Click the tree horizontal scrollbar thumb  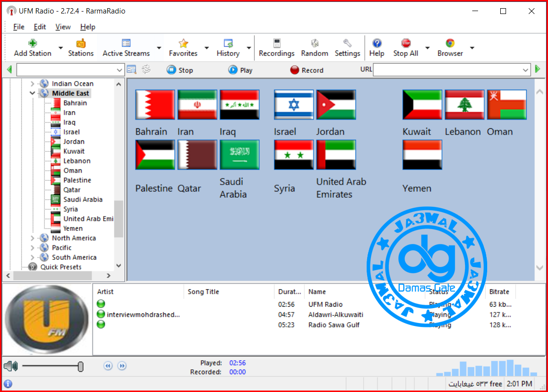coord(53,276)
